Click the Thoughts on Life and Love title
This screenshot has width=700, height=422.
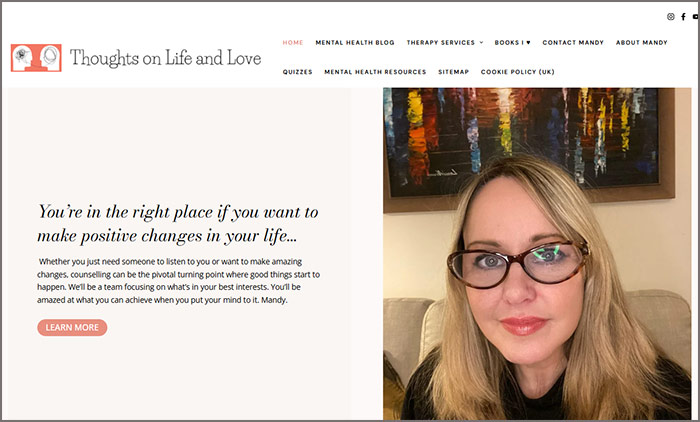[x=165, y=58]
